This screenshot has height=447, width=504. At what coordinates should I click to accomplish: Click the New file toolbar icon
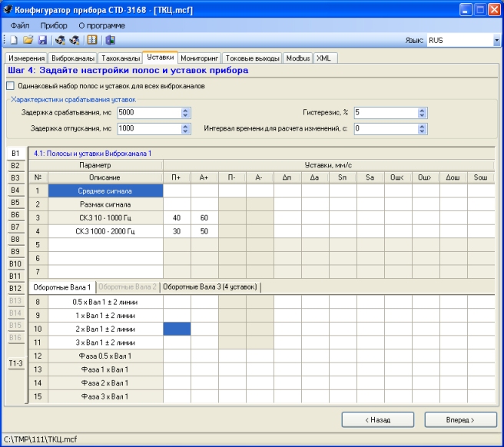(x=15, y=40)
